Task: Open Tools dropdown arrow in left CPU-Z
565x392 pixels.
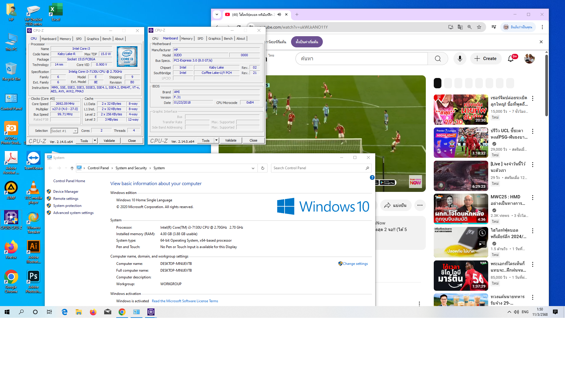Action: click(95, 141)
